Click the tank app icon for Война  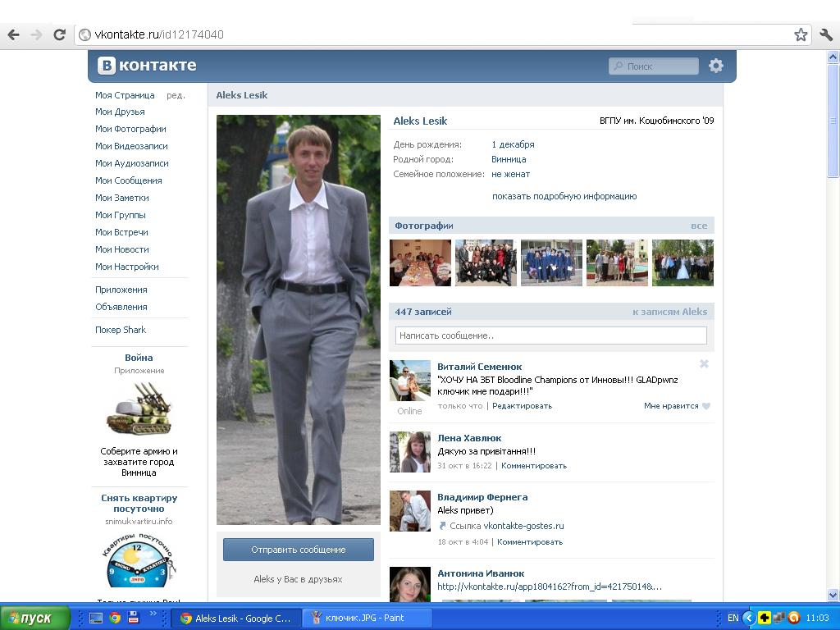tap(139, 409)
